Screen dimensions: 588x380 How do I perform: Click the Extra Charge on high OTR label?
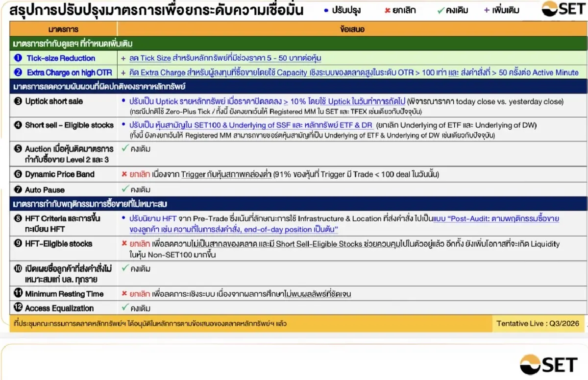pyautogui.click(x=70, y=72)
